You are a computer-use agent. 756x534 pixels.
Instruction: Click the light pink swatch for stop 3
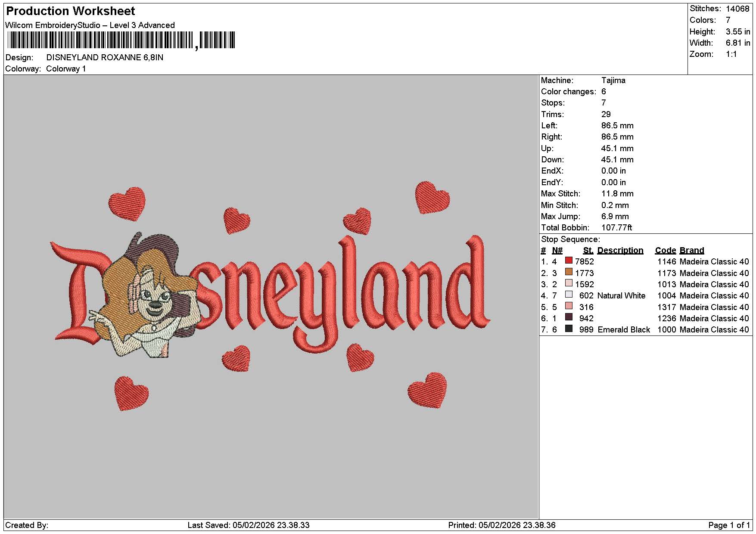[x=569, y=283]
